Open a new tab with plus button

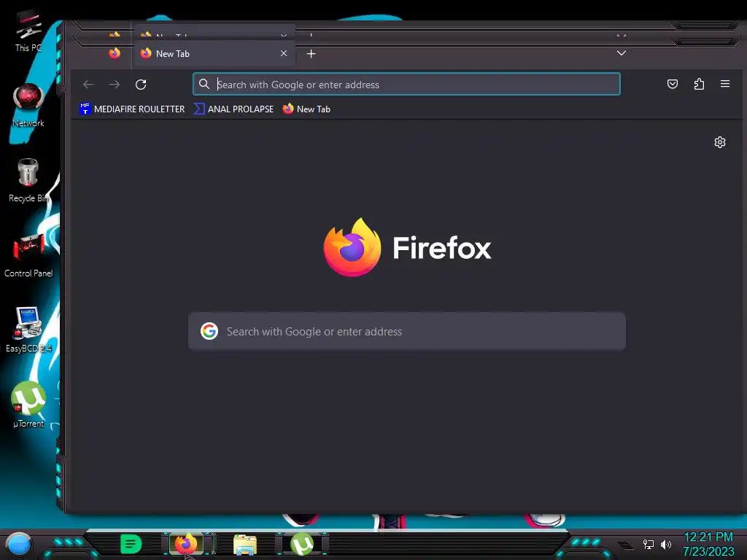pyautogui.click(x=311, y=54)
